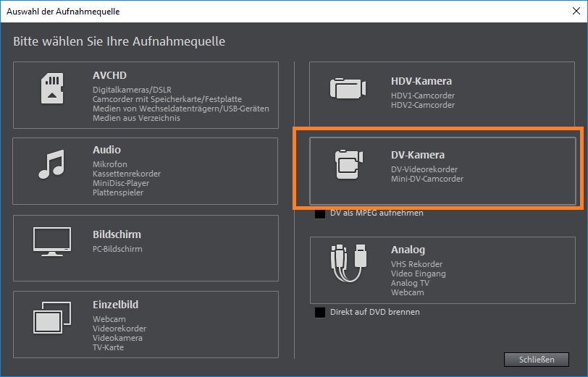Screen dimensions: 588x377
Task: Choose the DV-Kamera source heading
Action: [417, 155]
